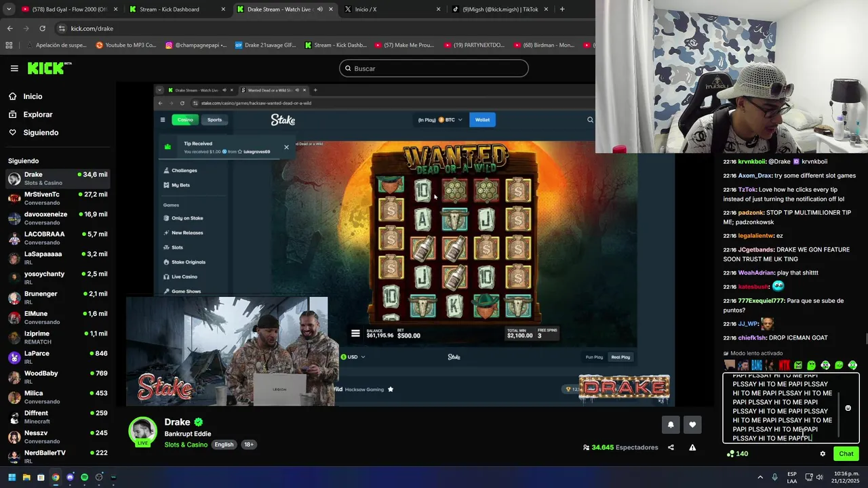Click the microphone icon in system tray
This screenshot has height=488, width=868.
(775, 477)
